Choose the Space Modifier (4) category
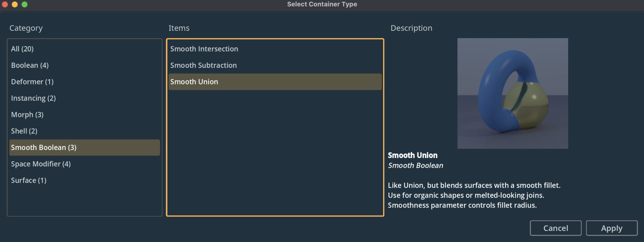Image resolution: width=644 pixels, height=242 pixels. point(85,164)
